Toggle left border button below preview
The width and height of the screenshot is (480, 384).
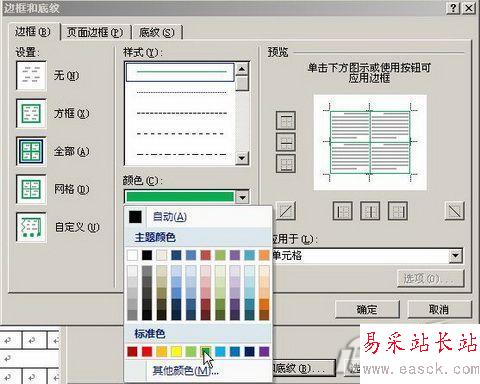pos(342,211)
